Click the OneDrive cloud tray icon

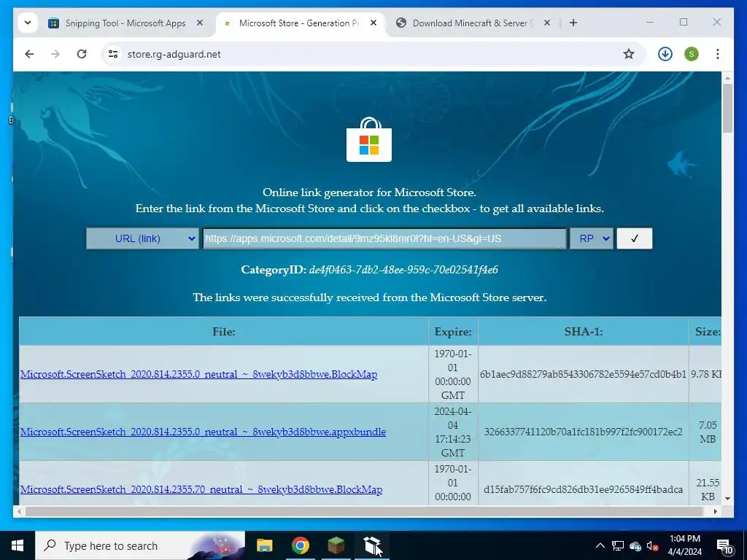(635, 546)
